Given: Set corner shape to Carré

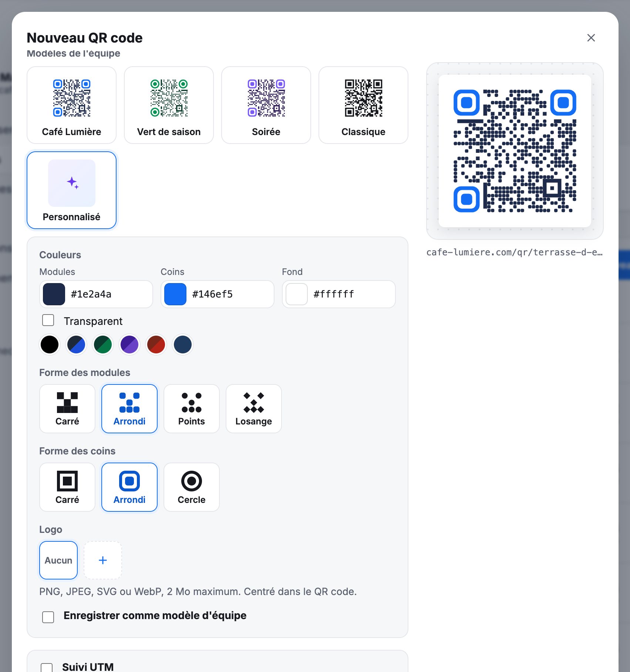Looking at the screenshot, I should (67, 487).
